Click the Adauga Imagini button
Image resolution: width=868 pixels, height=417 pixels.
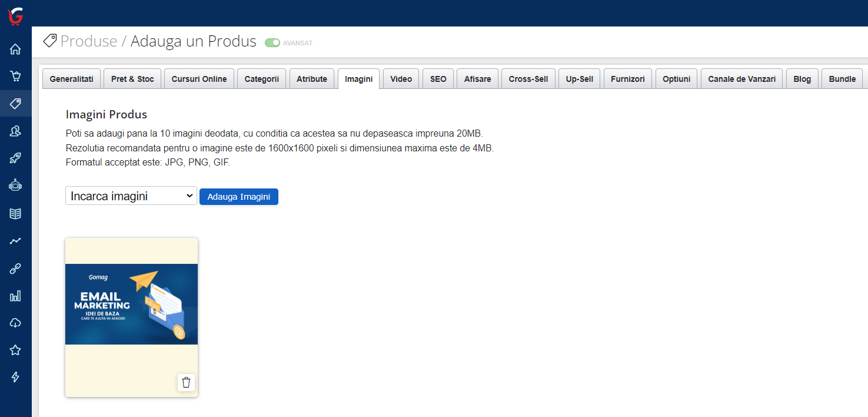(x=238, y=196)
